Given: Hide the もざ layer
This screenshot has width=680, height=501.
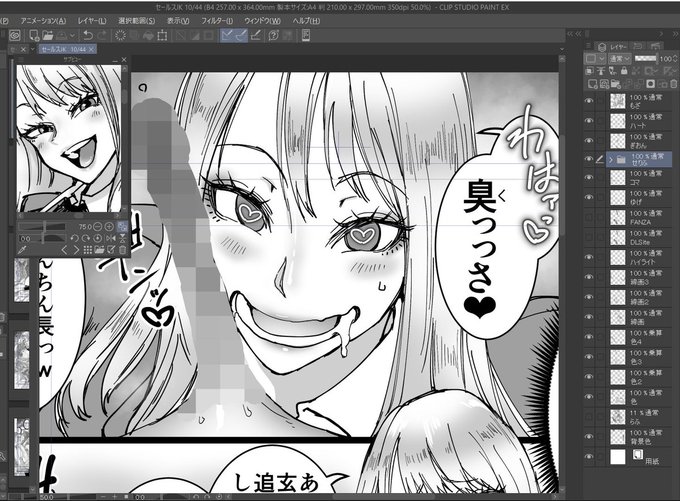Looking at the screenshot, I should (x=588, y=101).
